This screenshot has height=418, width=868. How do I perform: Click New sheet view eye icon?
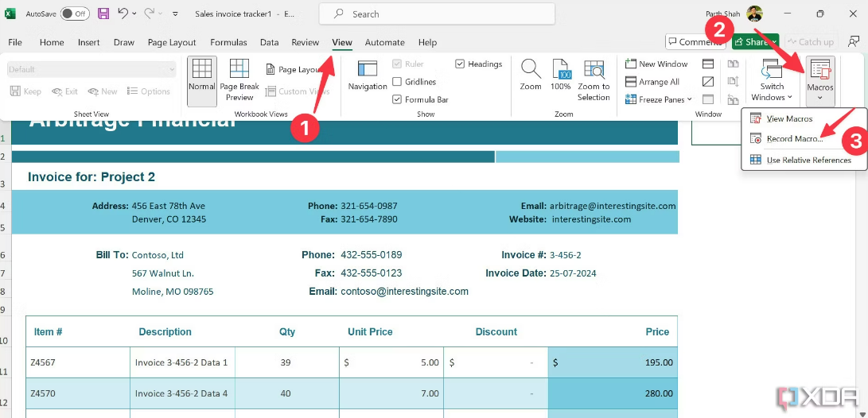point(103,91)
